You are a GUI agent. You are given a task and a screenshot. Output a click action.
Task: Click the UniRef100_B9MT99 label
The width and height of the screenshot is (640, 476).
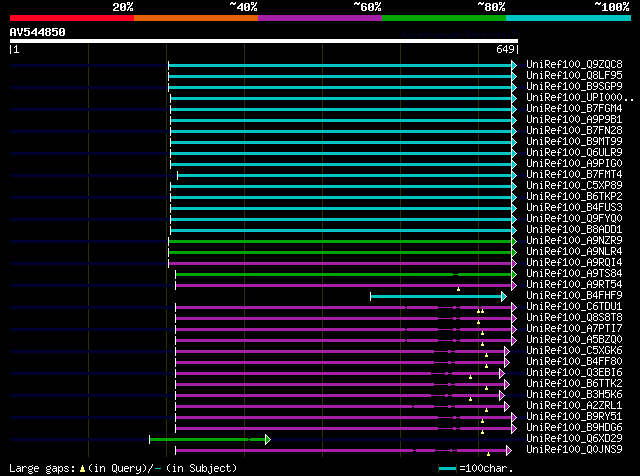pos(574,141)
